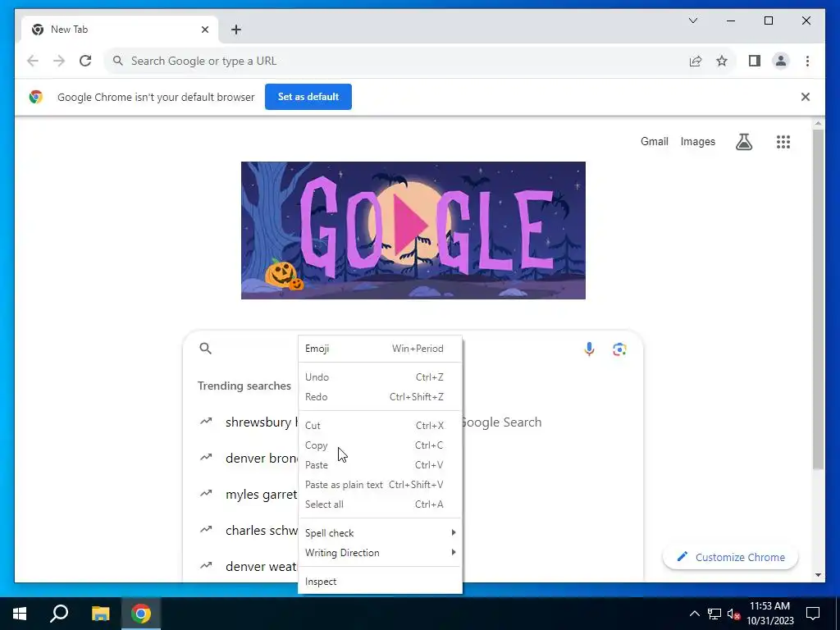Choose Undo in the context menu
Viewport: 840px width, 630px height.
(380, 377)
